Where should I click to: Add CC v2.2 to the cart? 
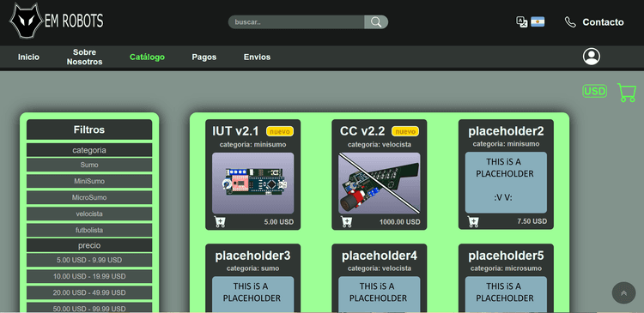pos(346,222)
